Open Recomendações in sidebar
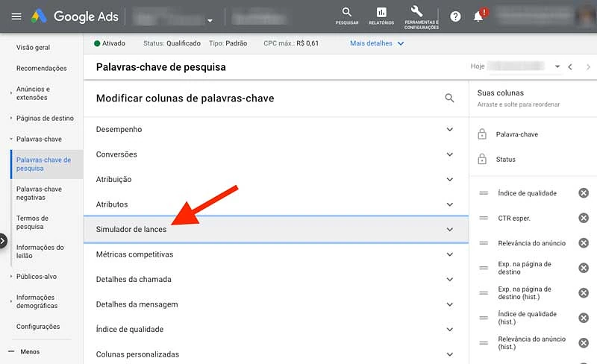 tap(42, 68)
